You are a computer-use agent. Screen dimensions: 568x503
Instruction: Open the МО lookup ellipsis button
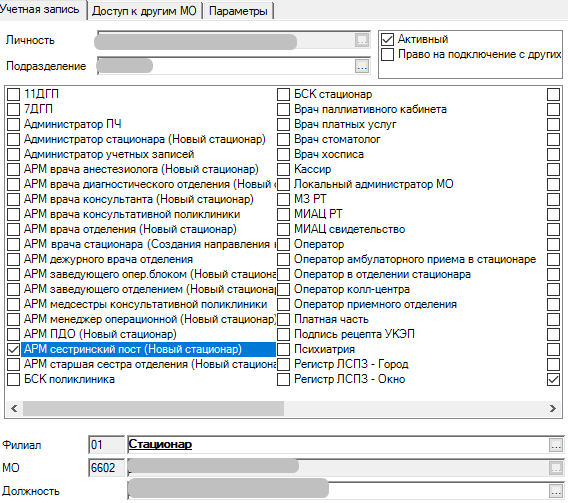pos(556,468)
